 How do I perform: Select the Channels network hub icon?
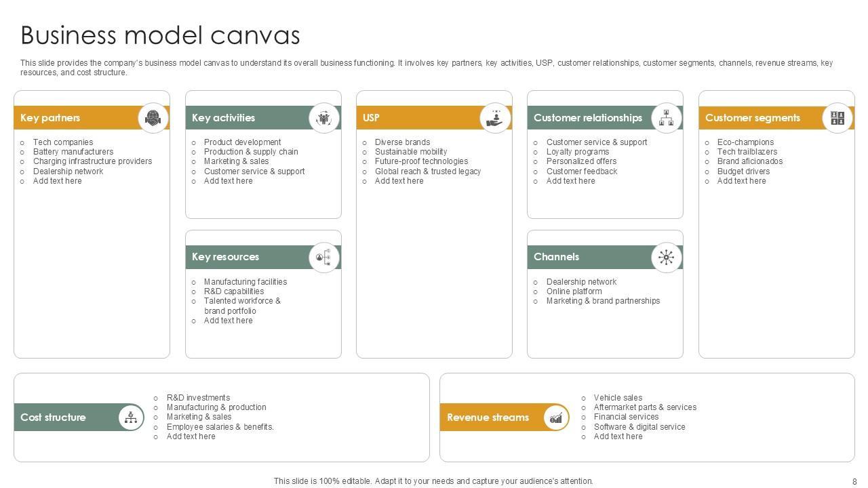coord(667,257)
